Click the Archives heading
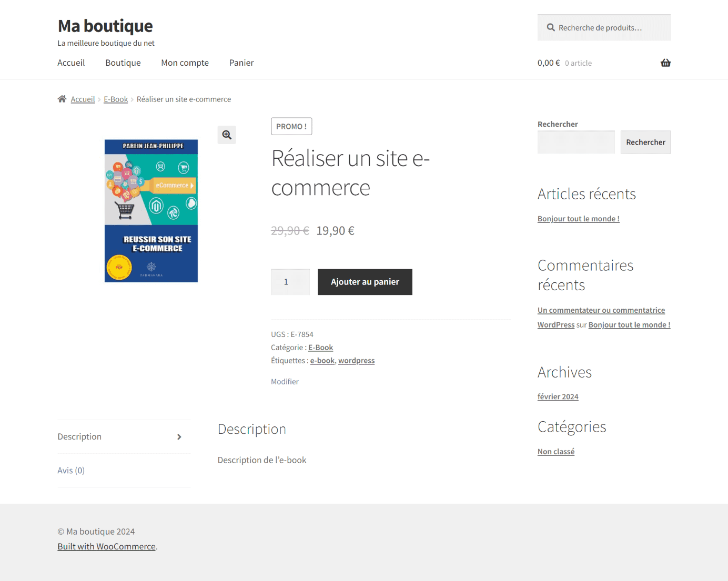The image size is (728, 581). 564,372
